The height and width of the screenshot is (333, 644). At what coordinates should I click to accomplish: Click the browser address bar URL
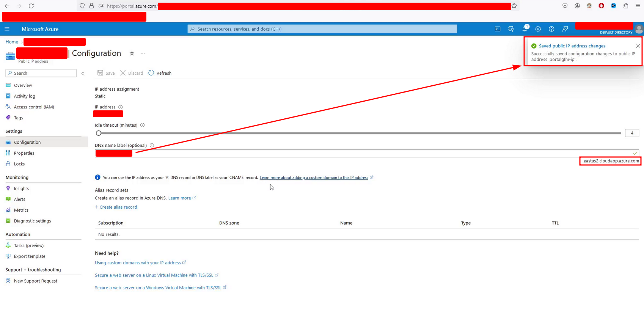click(x=298, y=6)
